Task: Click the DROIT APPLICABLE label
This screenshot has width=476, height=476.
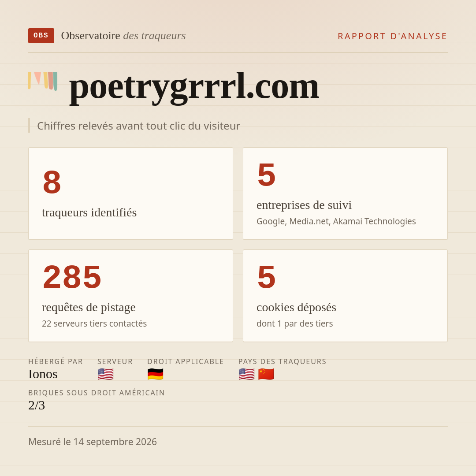Action: click(x=186, y=361)
